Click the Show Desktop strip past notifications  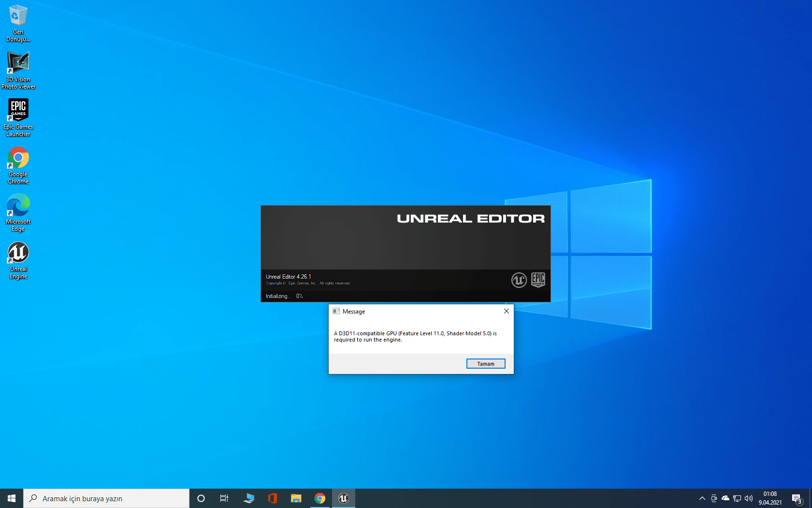[811, 498]
